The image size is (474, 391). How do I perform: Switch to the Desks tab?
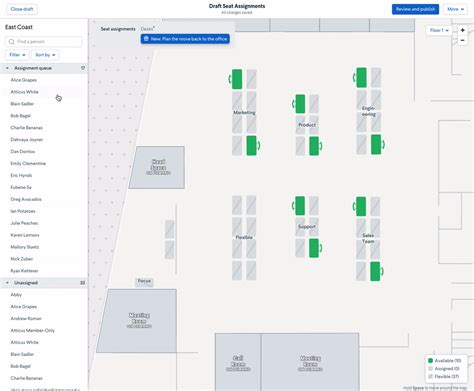tap(147, 29)
